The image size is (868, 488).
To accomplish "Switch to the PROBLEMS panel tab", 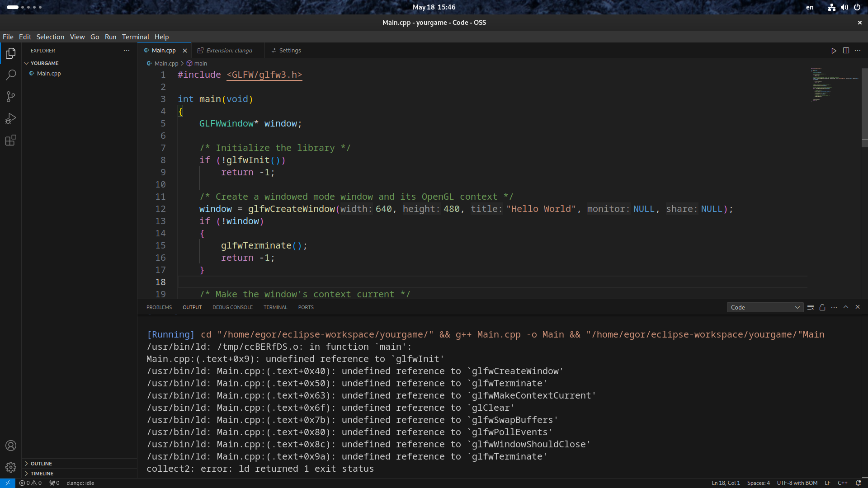I will point(159,307).
